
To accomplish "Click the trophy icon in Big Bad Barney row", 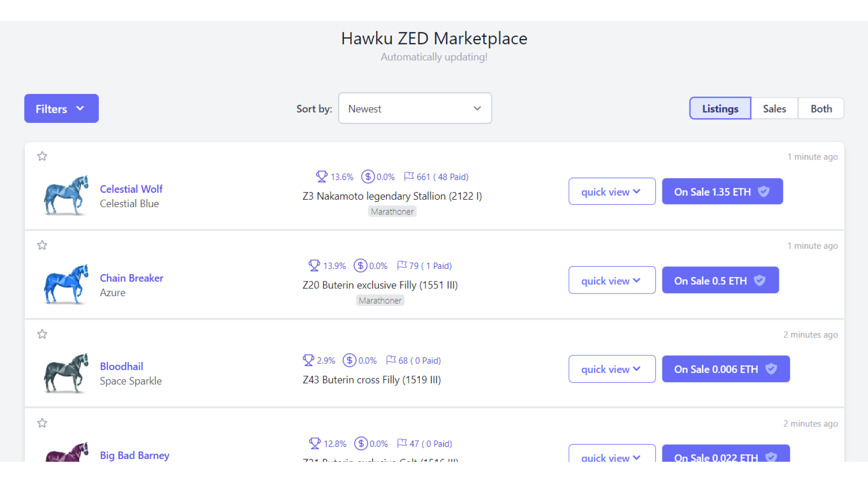I will click(314, 443).
